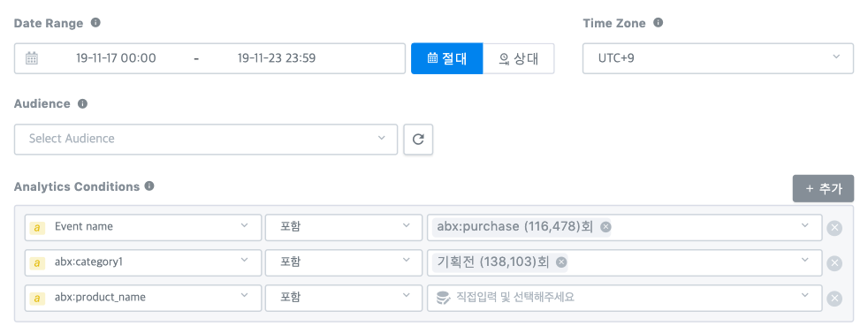Click the product name value input field
Image resolution: width=868 pixels, height=326 pixels.
624,298
